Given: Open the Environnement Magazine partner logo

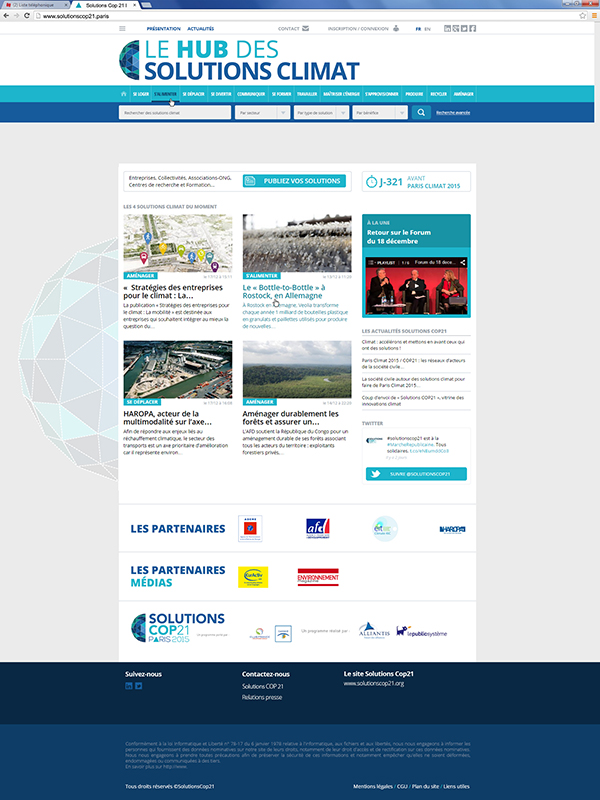Looking at the screenshot, I should click(318, 577).
